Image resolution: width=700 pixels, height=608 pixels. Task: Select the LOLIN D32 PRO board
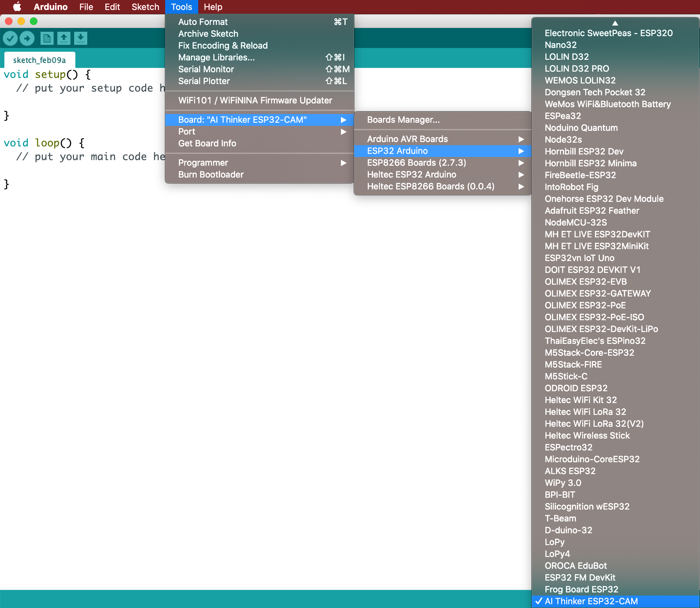click(x=616, y=69)
